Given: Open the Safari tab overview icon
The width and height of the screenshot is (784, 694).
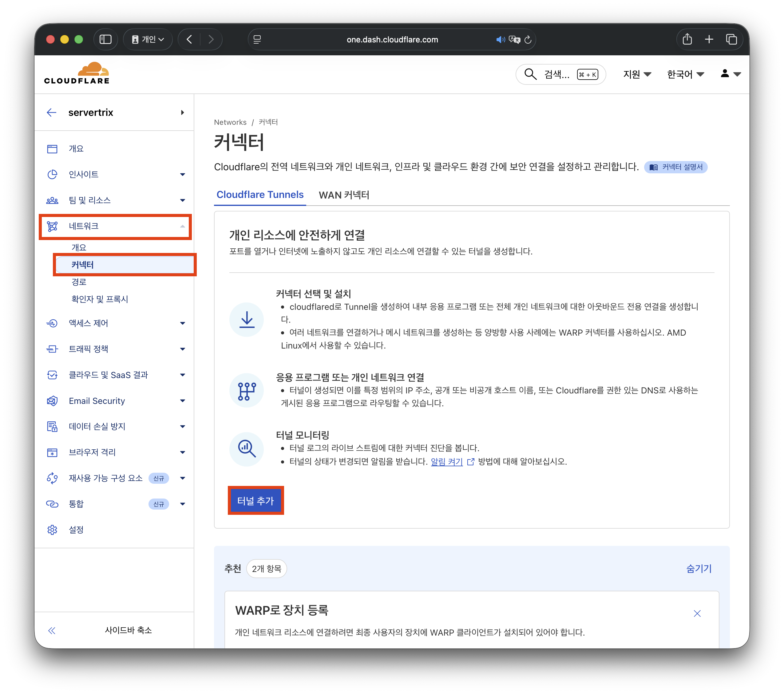Looking at the screenshot, I should coord(731,39).
